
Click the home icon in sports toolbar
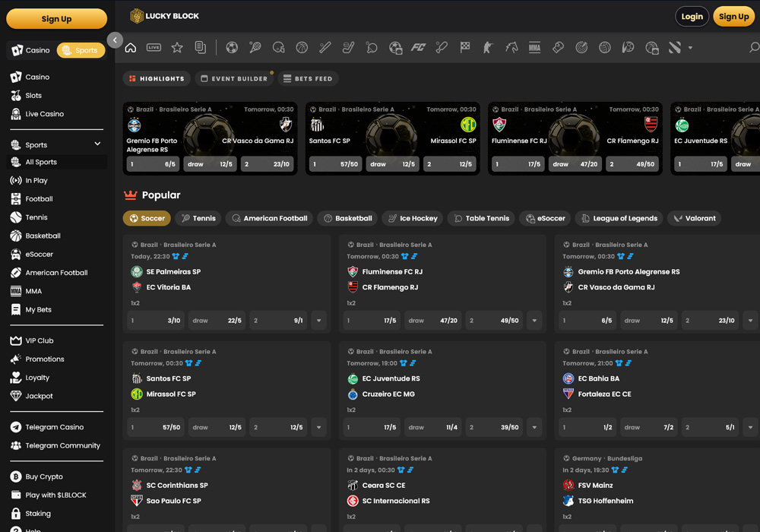point(131,48)
